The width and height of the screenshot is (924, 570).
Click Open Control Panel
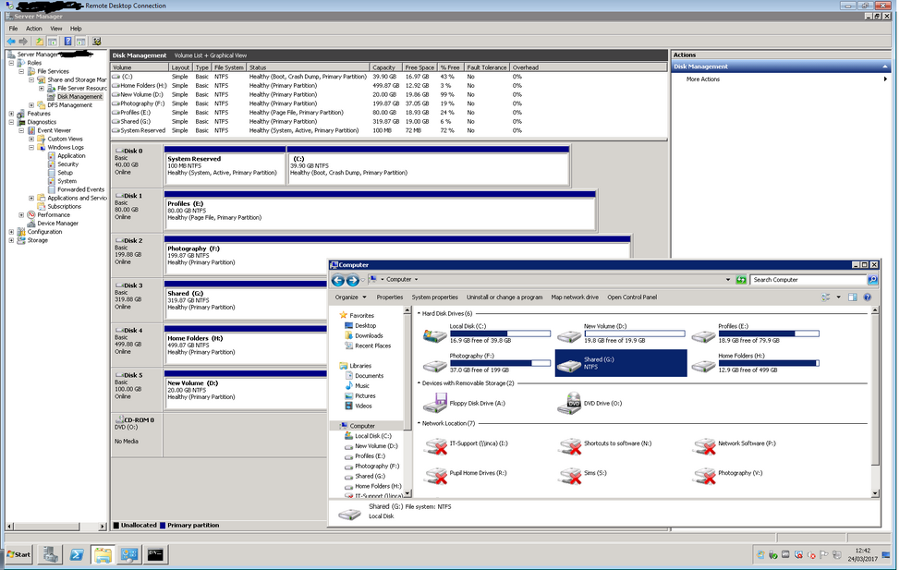(632, 297)
